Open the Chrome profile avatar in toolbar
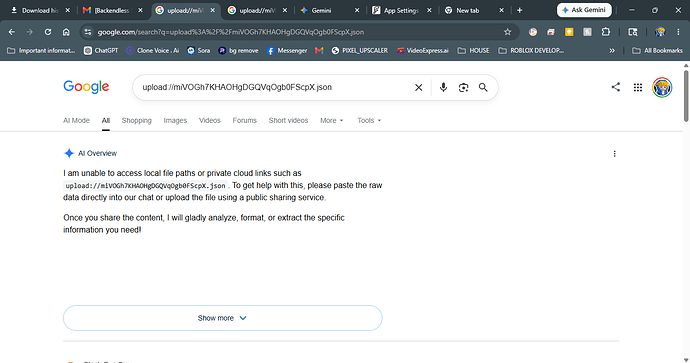690x363 pixels. click(x=660, y=32)
